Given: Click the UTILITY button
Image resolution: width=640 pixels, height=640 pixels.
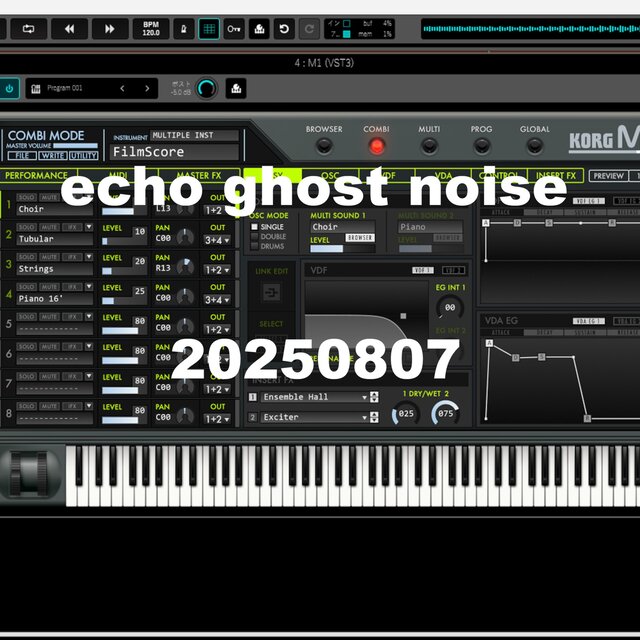Looking at the screenshot, I should (x=83, y=156).
